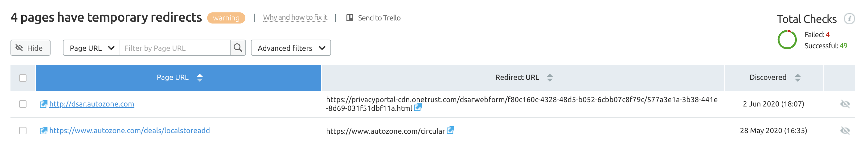The image size is (868, 143).
Task: Open the 'Why and how to fix it' link
Action: pyautogui.click(x=295, y=18)
